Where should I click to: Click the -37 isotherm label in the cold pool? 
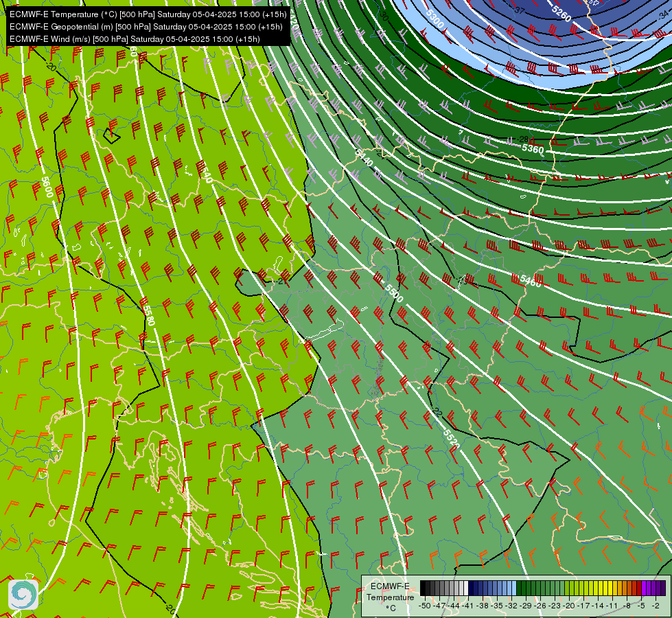click(520, 10)
